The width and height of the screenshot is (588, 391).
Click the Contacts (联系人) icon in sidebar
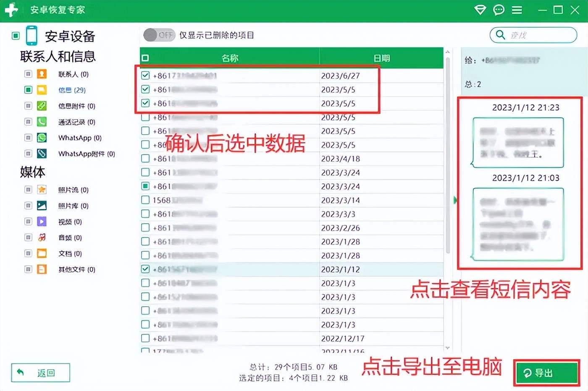pyautogui.click(x=42, y=74)
